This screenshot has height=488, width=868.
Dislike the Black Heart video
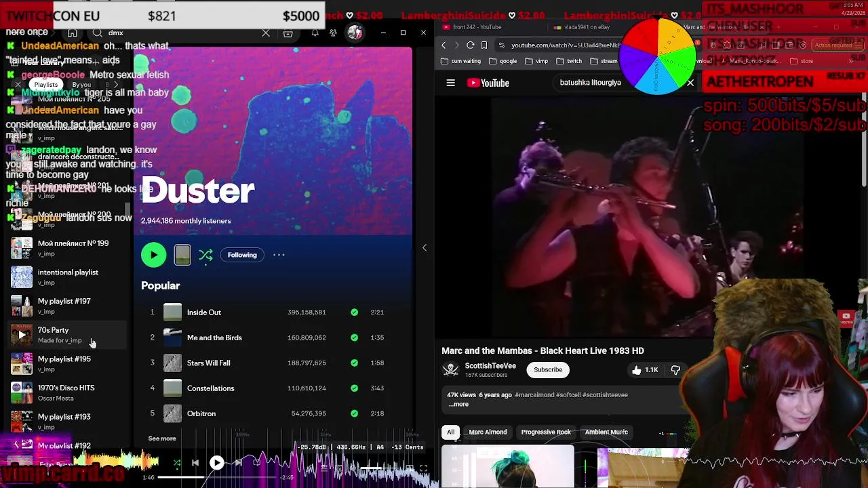pyautogui.click(x=675, y=370)
